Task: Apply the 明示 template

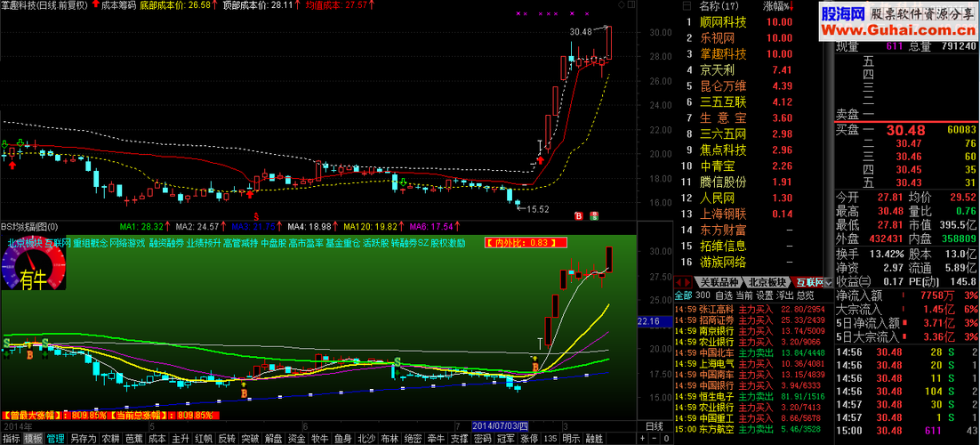Action: [x=571, y=438]
